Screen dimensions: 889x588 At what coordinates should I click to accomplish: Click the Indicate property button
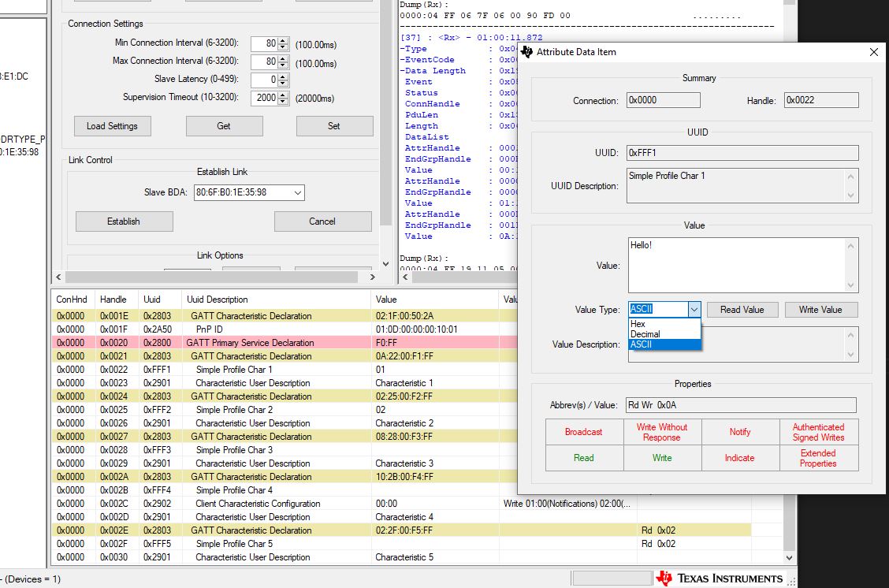pos(739,458)
